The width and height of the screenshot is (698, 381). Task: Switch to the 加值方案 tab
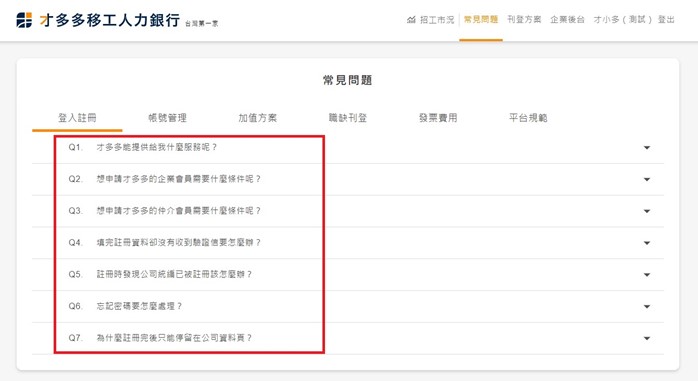[x=258, y=118]
